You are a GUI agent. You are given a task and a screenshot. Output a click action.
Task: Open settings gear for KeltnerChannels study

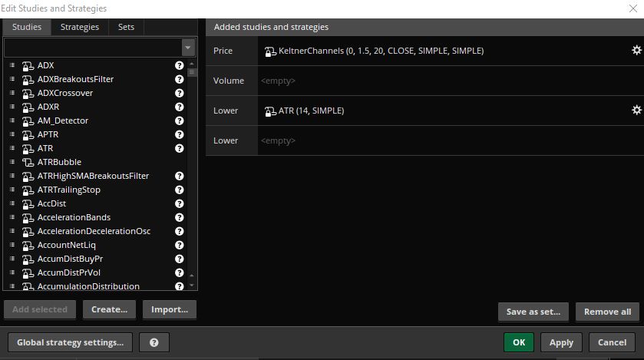pos(636,51)
